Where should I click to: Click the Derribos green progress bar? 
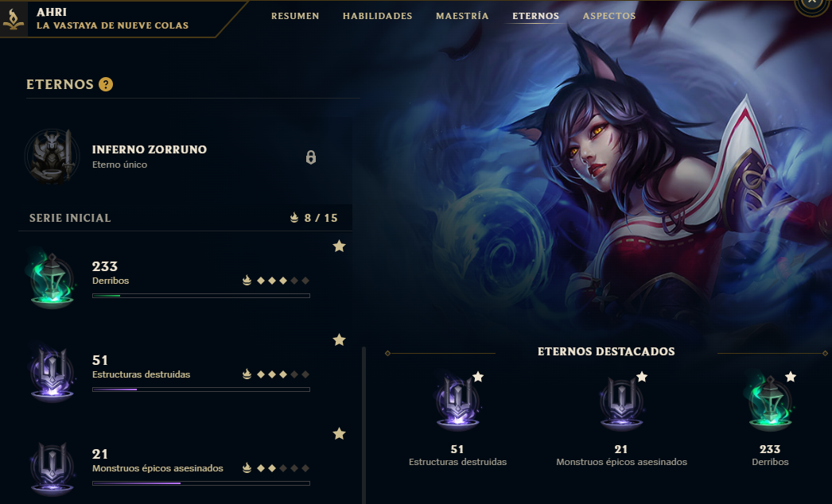pyautogui.click(x=201, y=296)
